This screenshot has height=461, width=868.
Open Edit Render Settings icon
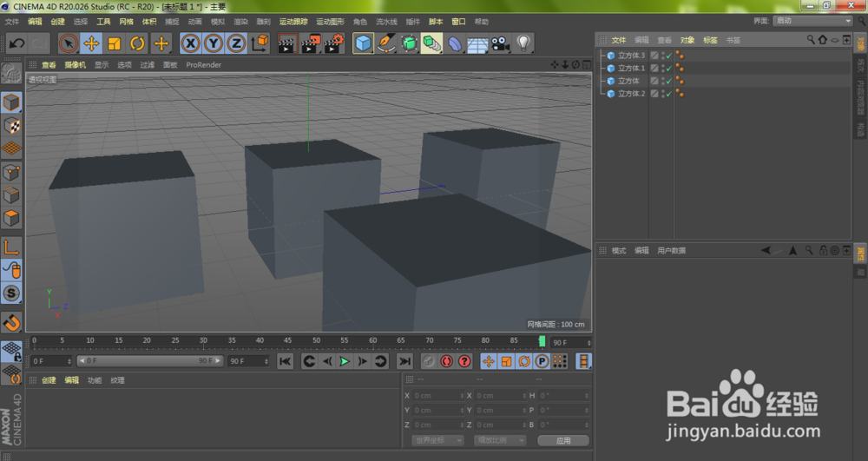click(334, 43)
